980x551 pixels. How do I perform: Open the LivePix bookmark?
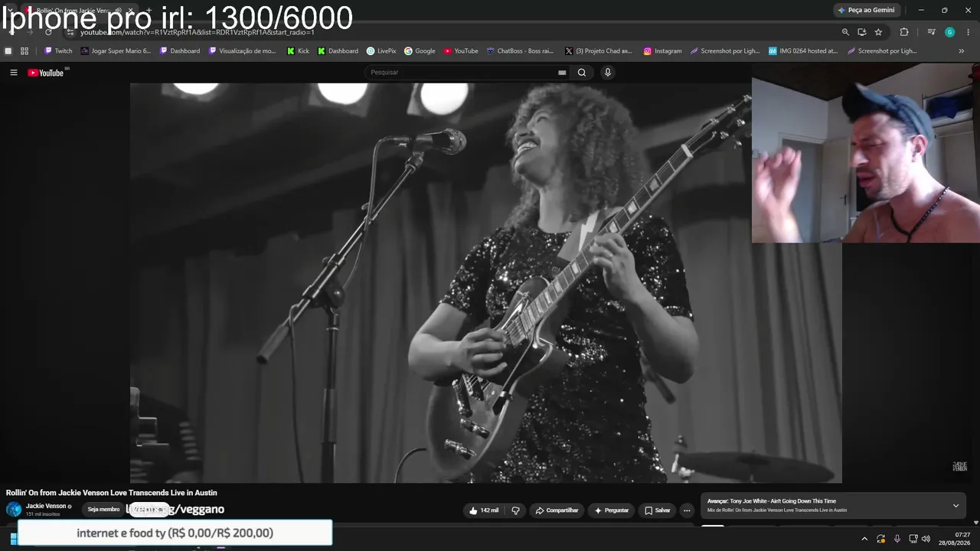point(381,51)
